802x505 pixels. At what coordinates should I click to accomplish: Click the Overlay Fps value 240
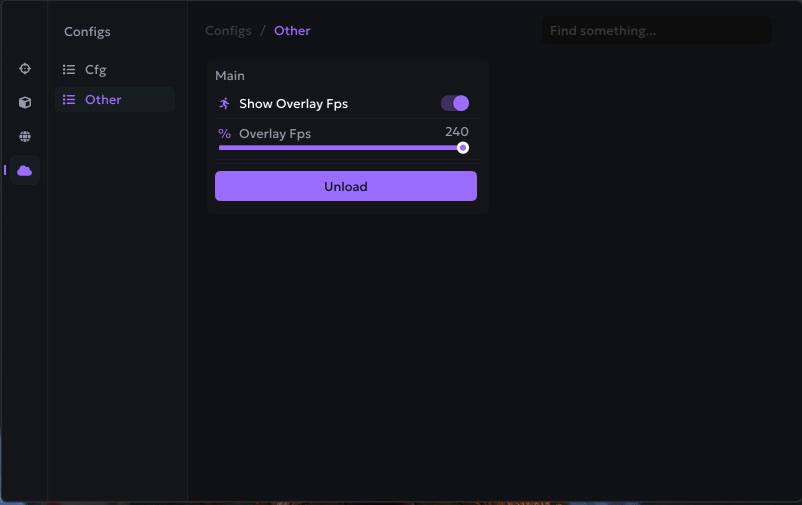[457, 132]
